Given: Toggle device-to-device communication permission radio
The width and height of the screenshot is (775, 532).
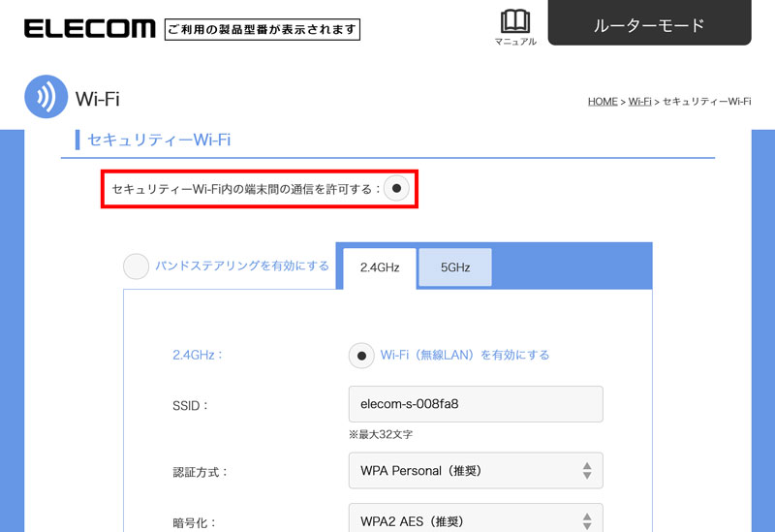Looking at the screenshot, I should (396, 188).
